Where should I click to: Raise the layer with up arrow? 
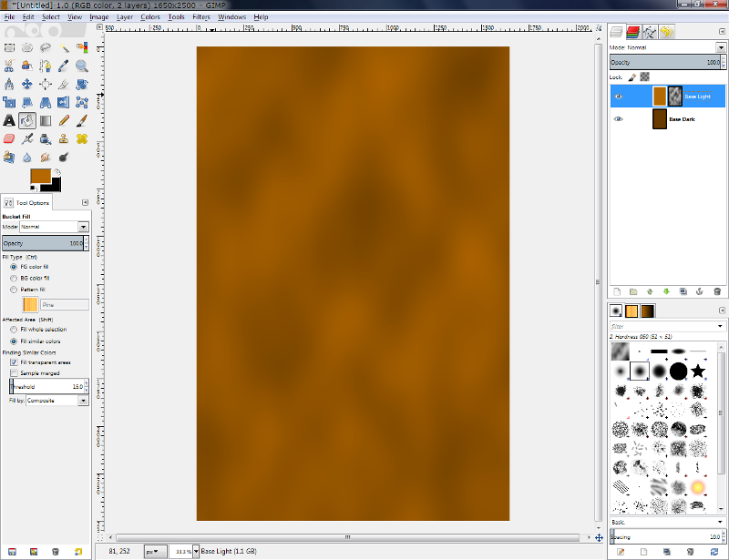[x=650, y=291]
